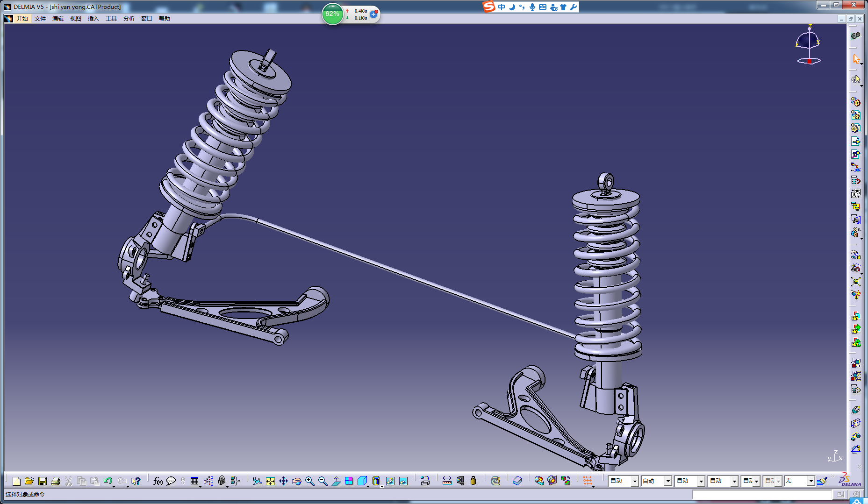Select the Pan four-arrow tool
The image size is (868, 504).
click(283, 481)
